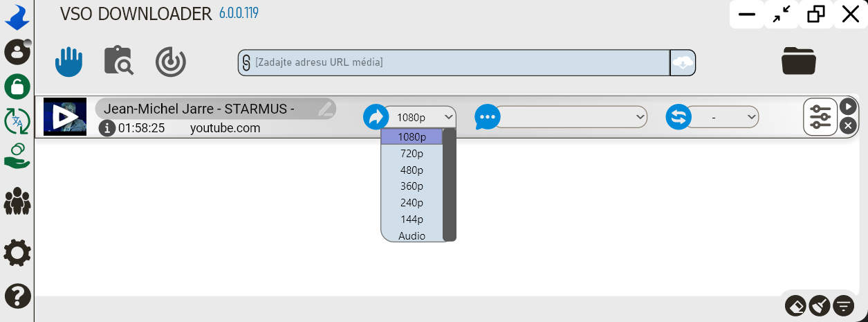The image size is (868, 322).
Task: Start download with the small play button
Action: click(849, 107)
